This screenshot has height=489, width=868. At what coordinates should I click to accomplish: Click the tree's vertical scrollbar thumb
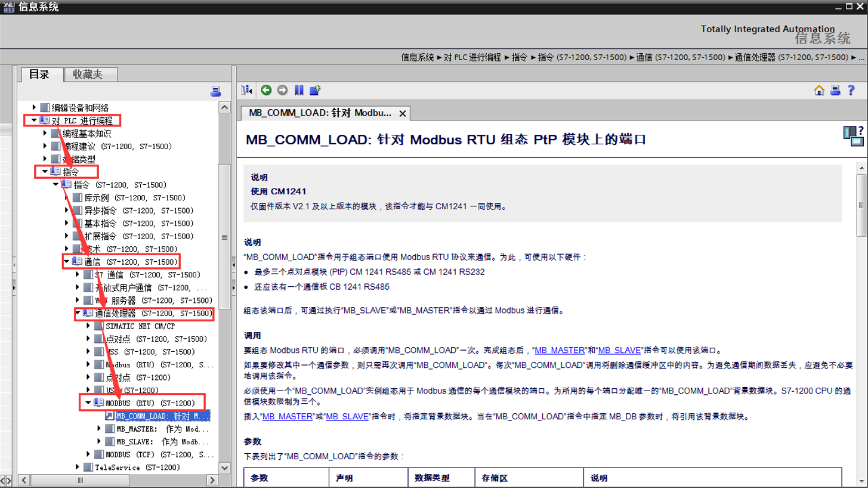[x=224, y=236]
